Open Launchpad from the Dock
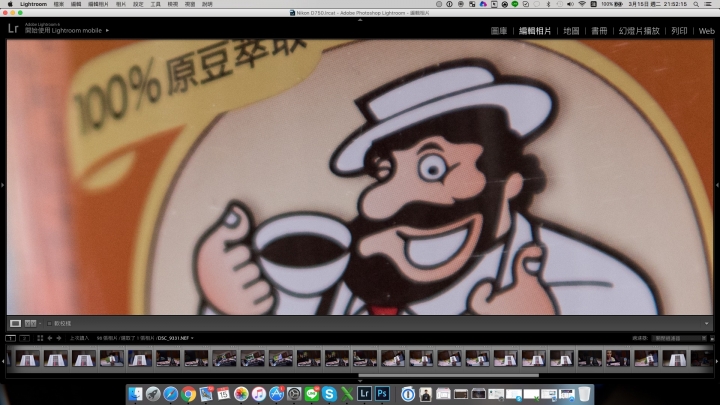The width and height of the screenshot is (720, 405). pos(153,394)
